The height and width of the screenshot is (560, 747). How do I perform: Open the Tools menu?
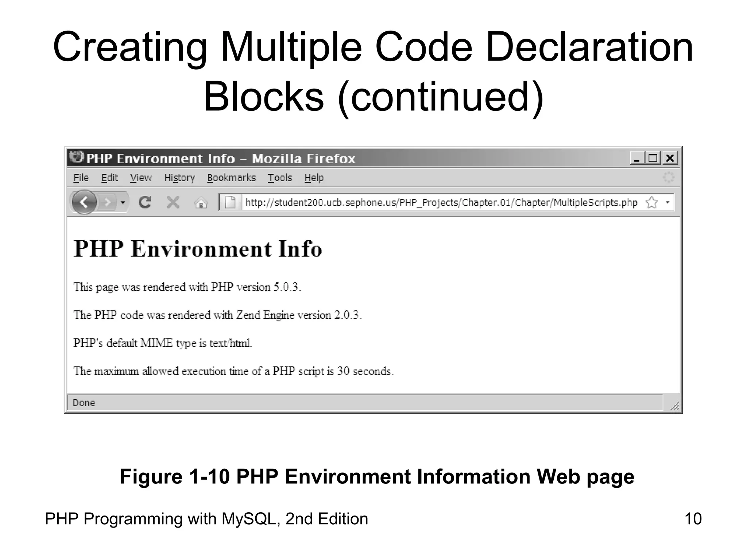[x=280, y=178]
